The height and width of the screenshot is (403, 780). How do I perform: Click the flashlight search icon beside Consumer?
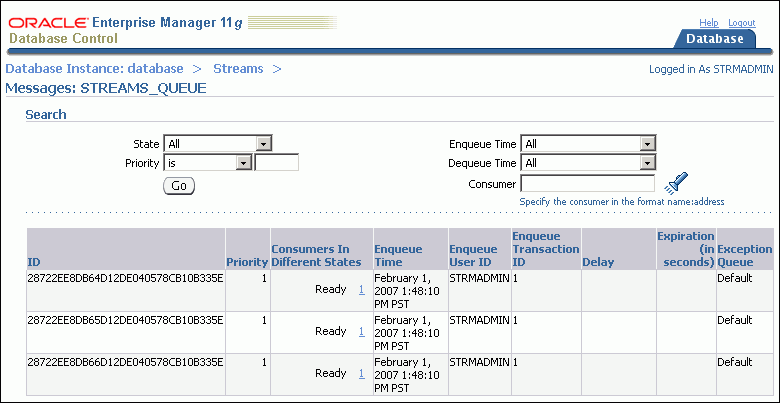(x=676, y=183)
